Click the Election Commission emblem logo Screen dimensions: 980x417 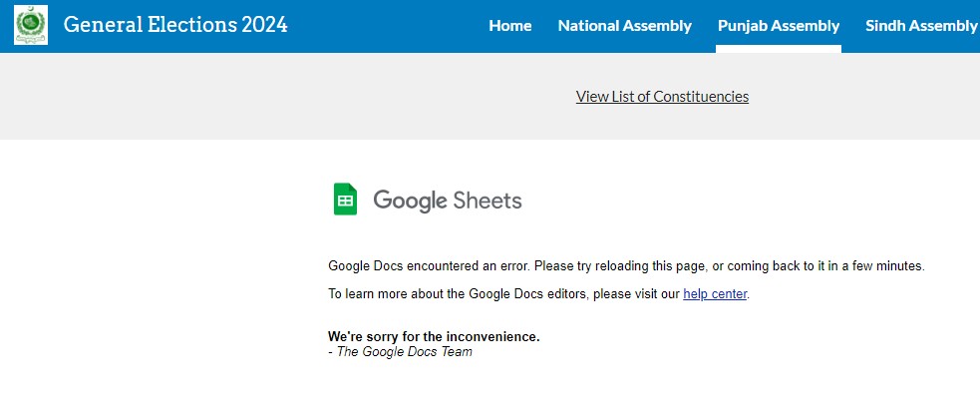tap(31, 25)
